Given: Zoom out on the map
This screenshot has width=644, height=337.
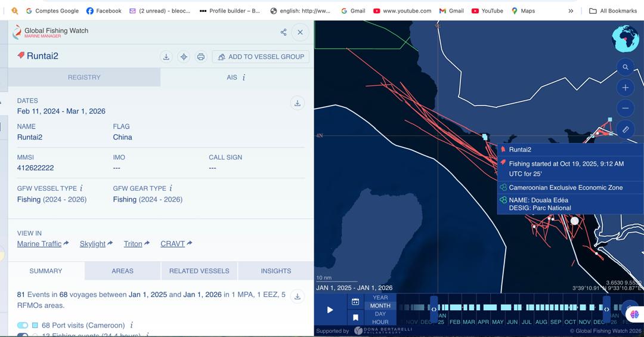Looking at the screenshot, I should tap(625, 108).
